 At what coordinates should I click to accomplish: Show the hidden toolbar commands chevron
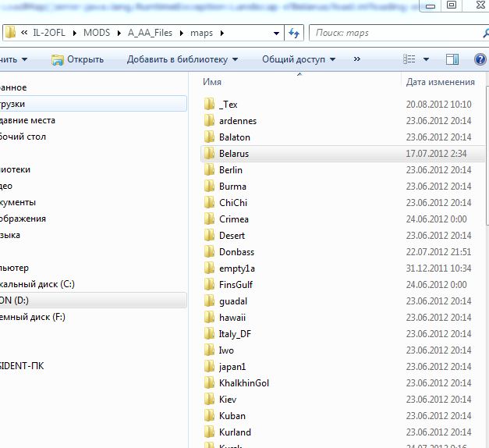tap(357, 59)
